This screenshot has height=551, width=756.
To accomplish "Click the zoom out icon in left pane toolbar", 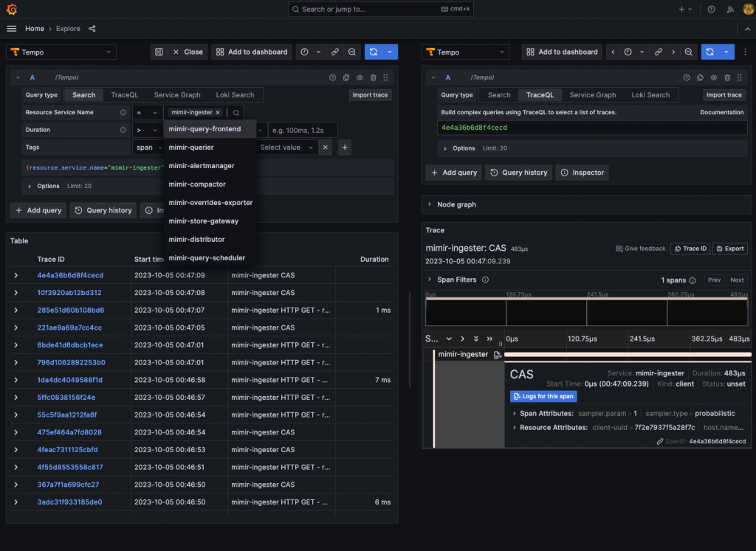I will [x=352, y=52].
